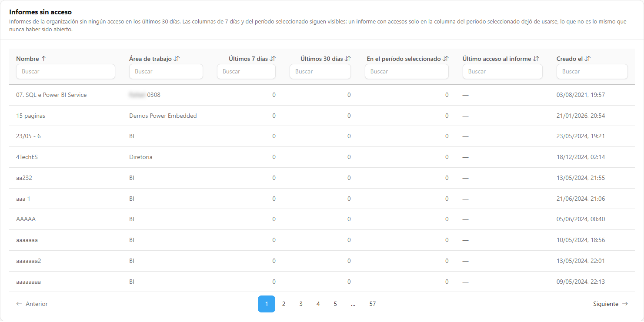Viewport: 644px width, 322px height.
Task: Click the período seleccionado search box
Action: [x=407, y=72]
